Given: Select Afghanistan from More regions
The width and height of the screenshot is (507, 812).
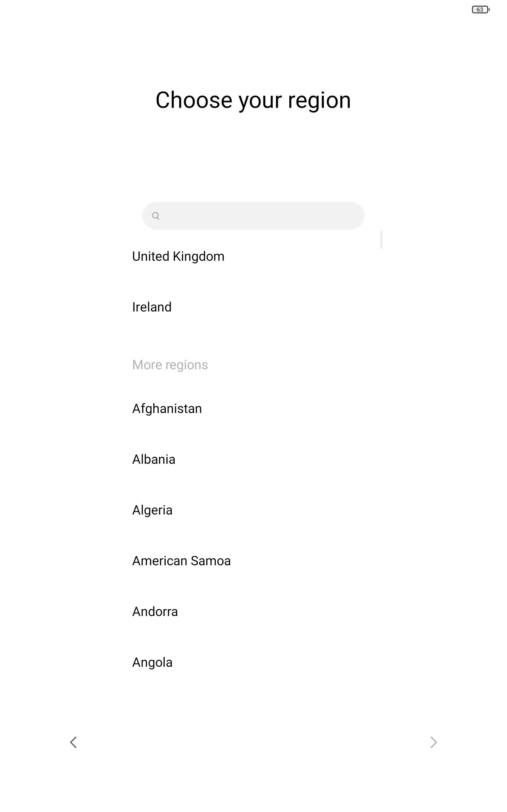Looking at the screenshot, I should tap(167, 409).
